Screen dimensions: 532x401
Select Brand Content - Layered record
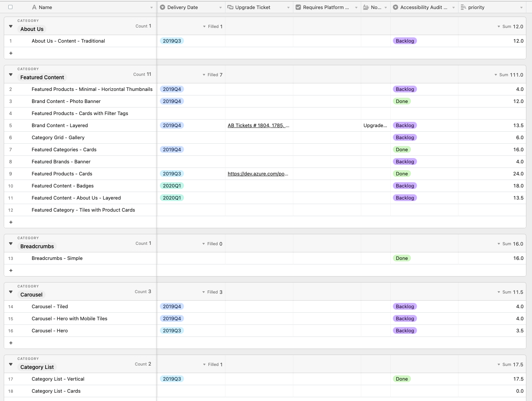[x=60, y=126]
